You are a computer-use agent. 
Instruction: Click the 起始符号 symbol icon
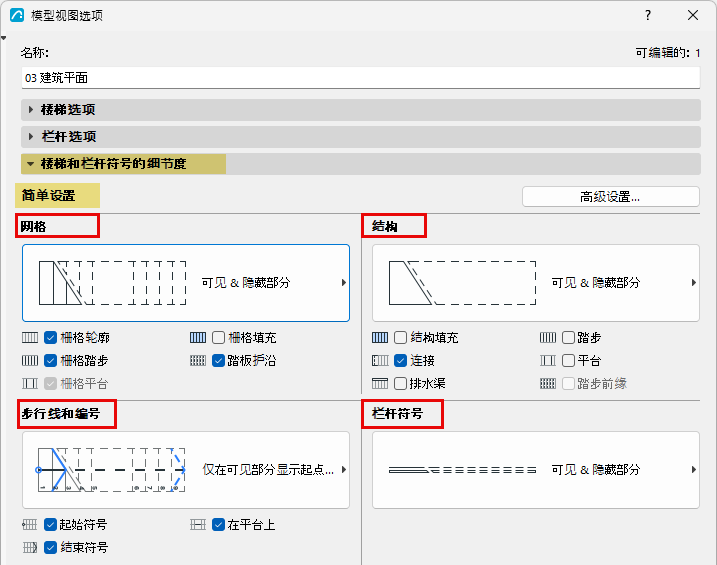[30, 524]
